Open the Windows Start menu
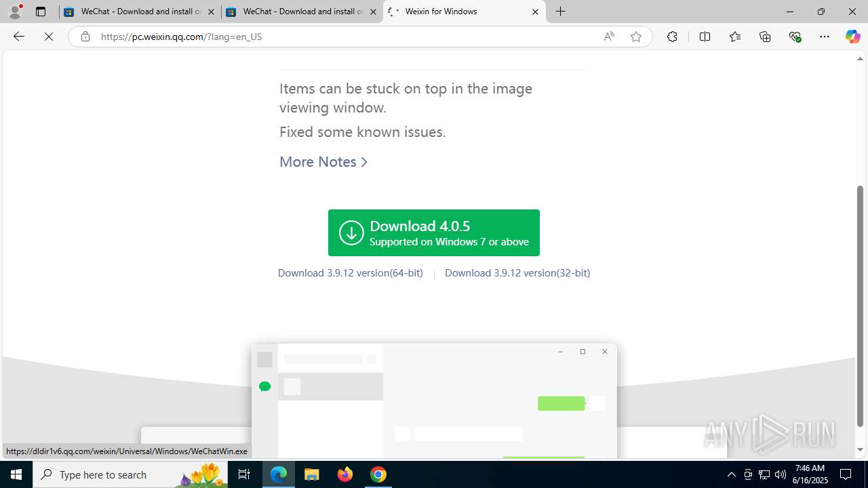 [x=16, y=474]
